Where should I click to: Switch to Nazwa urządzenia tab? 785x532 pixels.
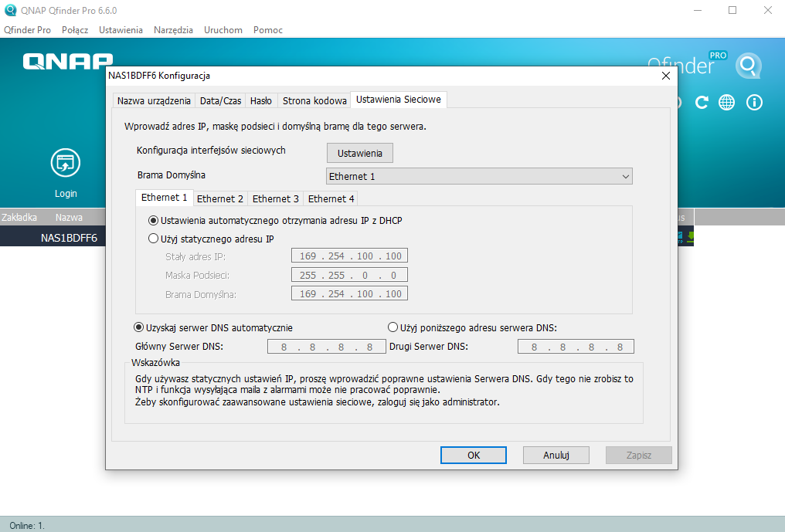154,100
